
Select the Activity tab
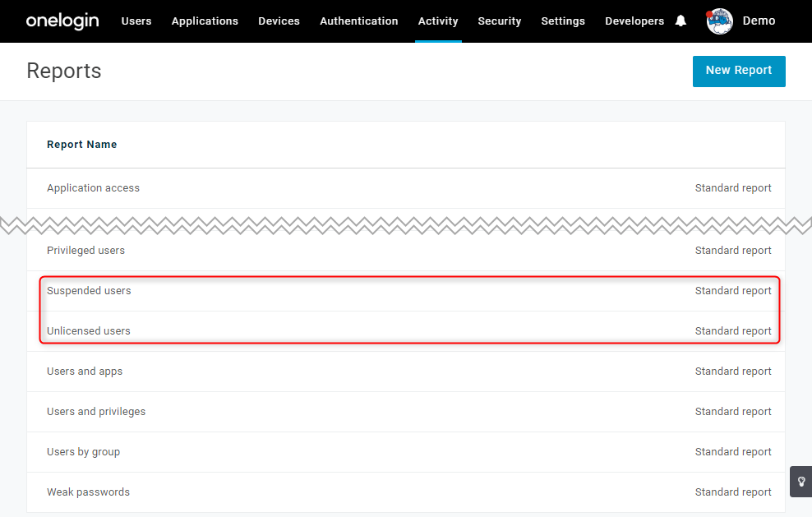click(438, 21)
